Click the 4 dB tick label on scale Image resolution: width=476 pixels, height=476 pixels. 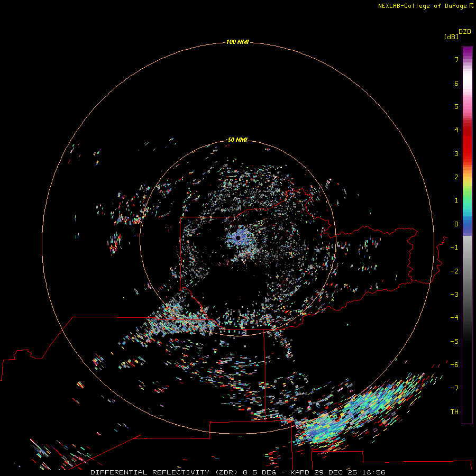click(456, 130)
